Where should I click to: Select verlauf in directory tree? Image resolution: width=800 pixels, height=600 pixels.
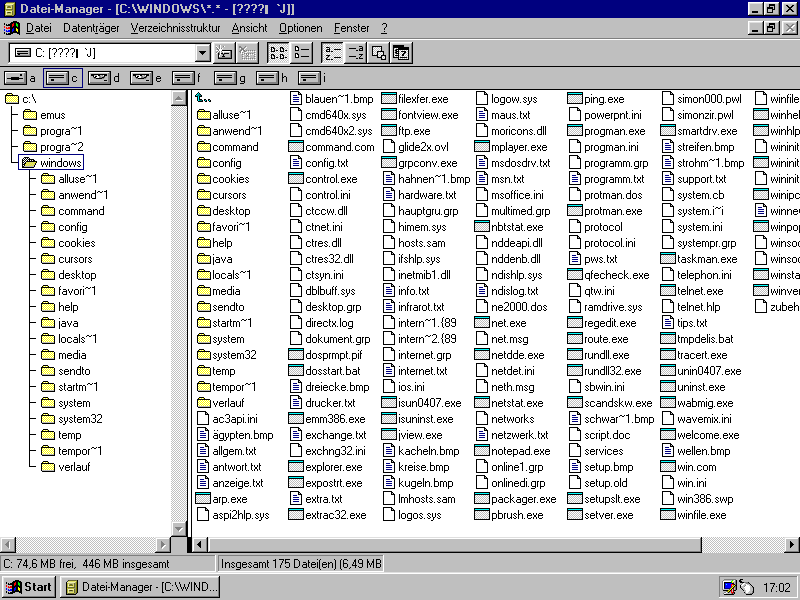[66, 466]
